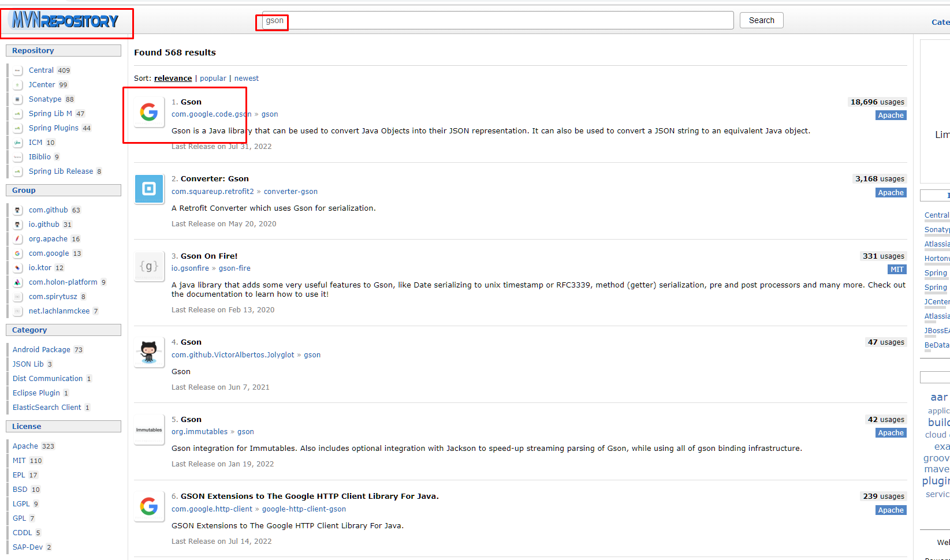
Task: Select the icon beside Sonatype repository
Action: tap(18, 99)
